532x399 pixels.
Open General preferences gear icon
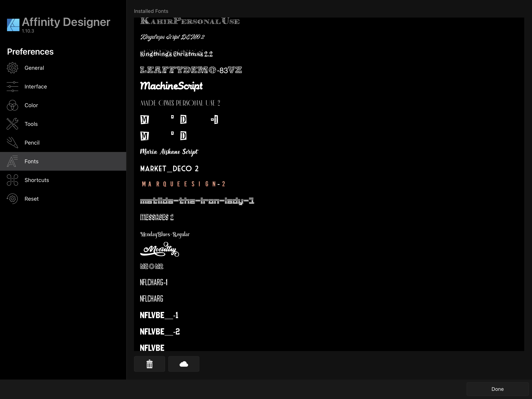click(x=12, y=68)
